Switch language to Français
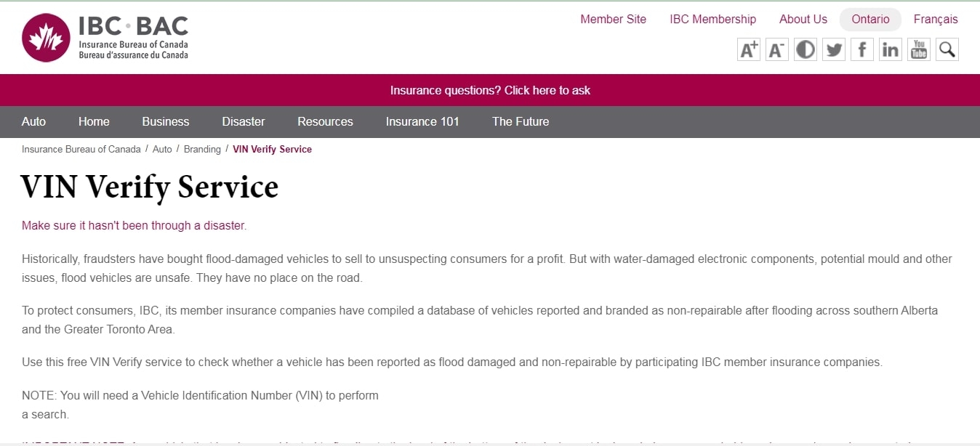Image resolution: width=980 pixels, height=446 pixels. pos(936,20)
